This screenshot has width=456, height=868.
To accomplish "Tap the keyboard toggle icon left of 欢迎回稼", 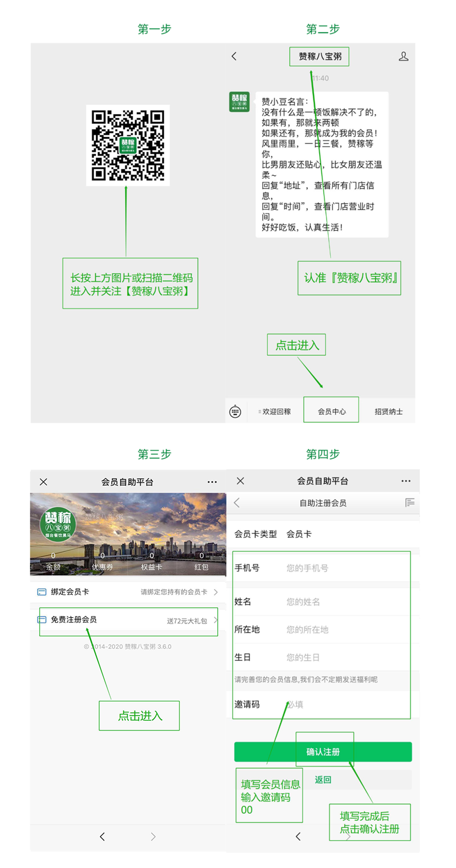I will point(235,411).
